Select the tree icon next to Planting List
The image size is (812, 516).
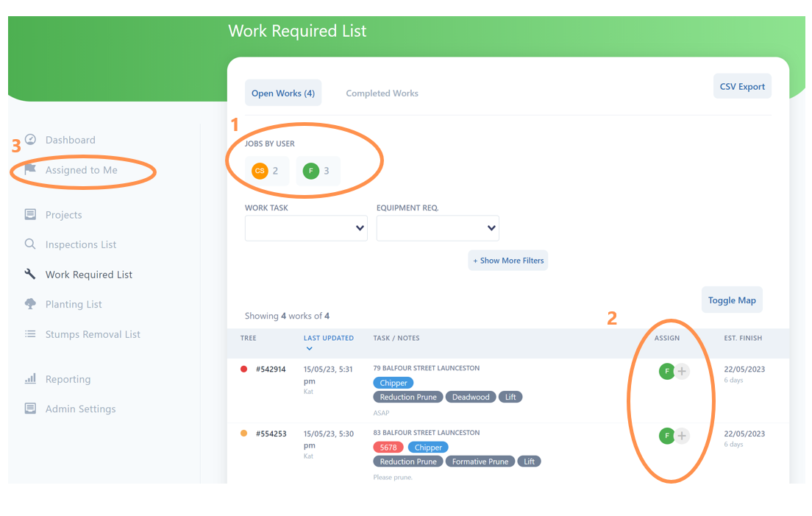point(30,304)
